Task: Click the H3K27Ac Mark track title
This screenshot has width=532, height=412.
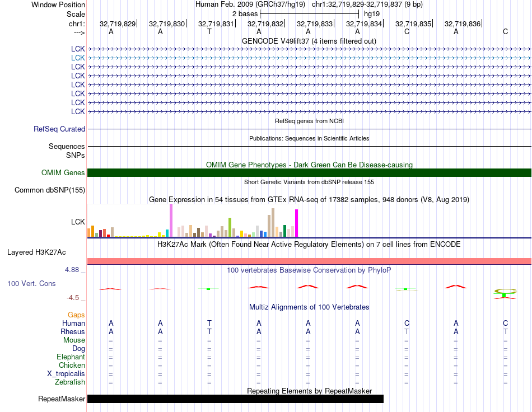Action: pyautogui.click(x=309, y=245)
